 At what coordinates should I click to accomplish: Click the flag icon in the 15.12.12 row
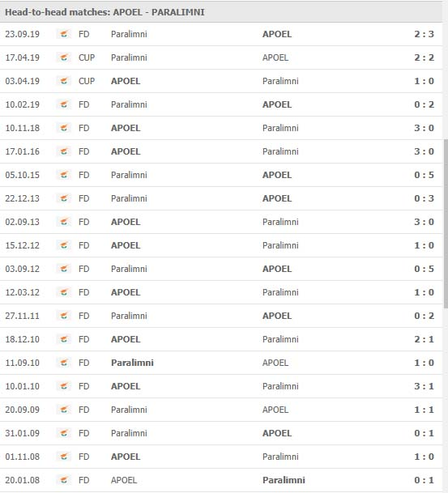click(x=64, y=245)
